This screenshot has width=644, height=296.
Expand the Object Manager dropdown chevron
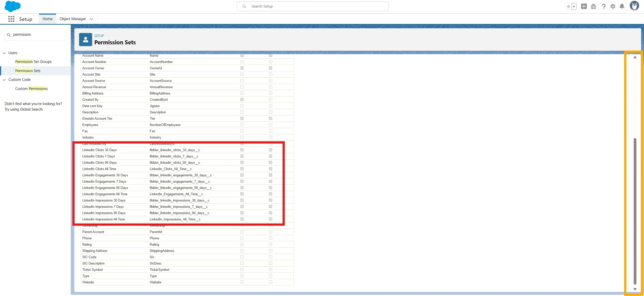pos(91,19)
